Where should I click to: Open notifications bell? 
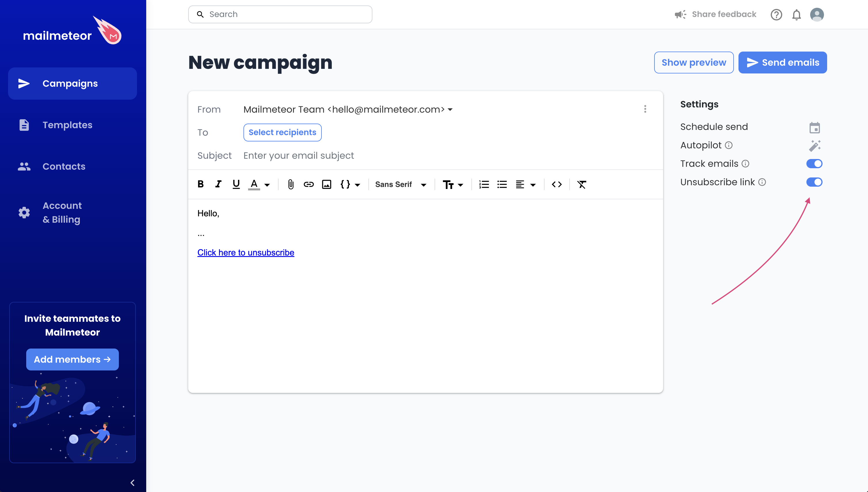[x=796, y=14]
